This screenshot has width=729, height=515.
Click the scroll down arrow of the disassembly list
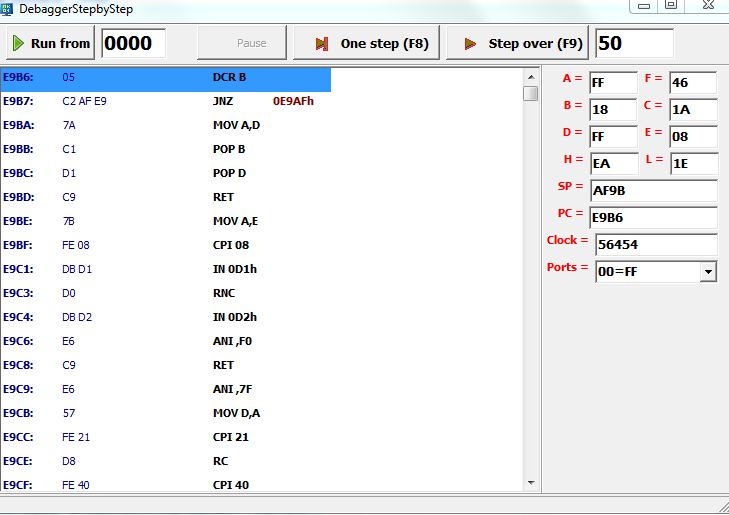click(530, 483)
